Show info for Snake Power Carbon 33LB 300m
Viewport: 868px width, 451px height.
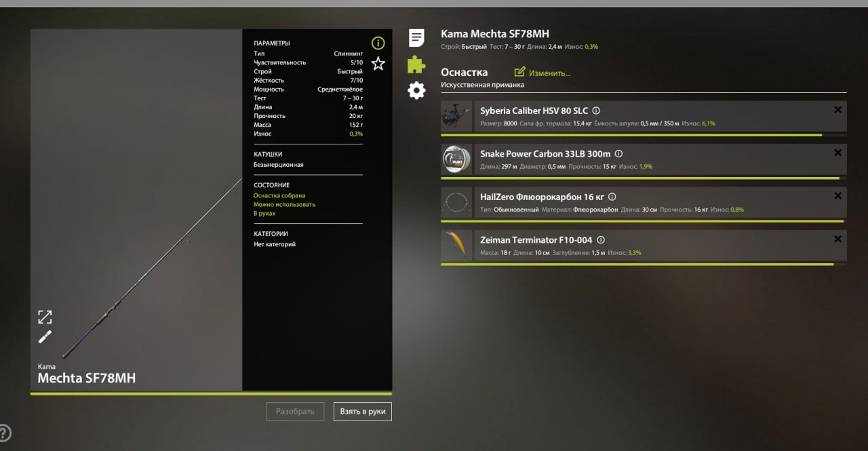click(618, 154)
